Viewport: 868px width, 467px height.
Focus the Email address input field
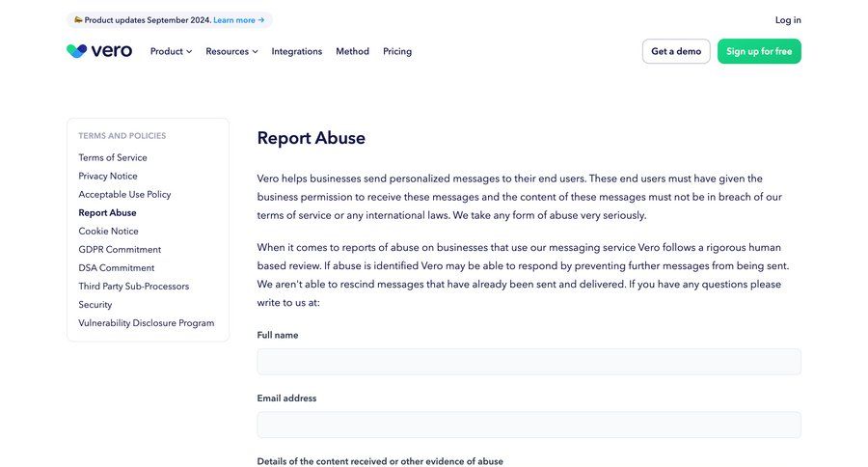pyautogui.click(x=529, y=425)
